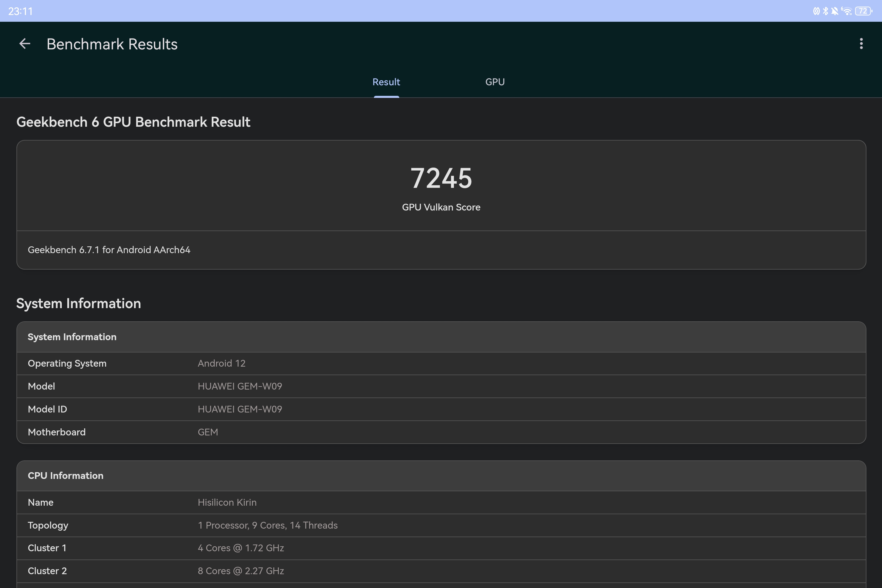882x588 pixels.
Task: Tap the Topology row label
Action: [x=48, y=526]
